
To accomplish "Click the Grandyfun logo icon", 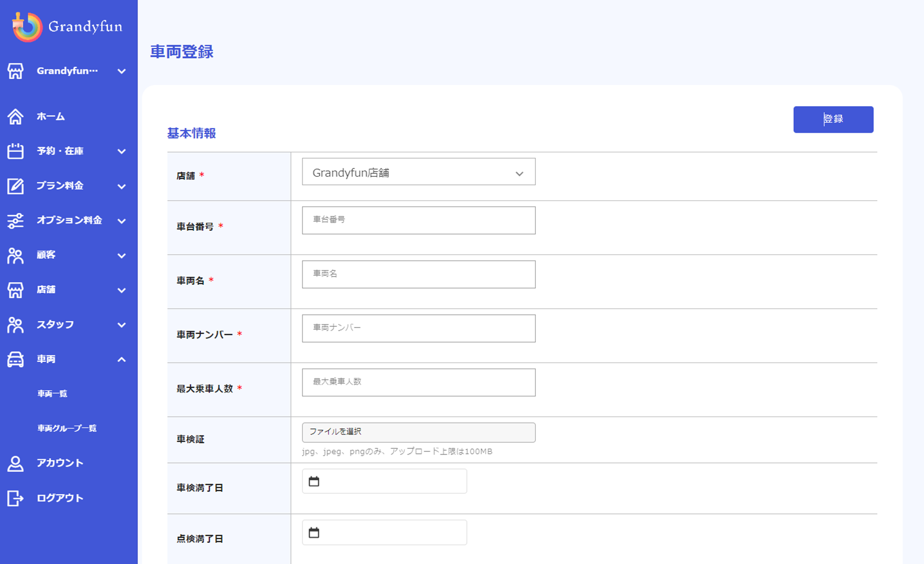I will pos(27,27).
